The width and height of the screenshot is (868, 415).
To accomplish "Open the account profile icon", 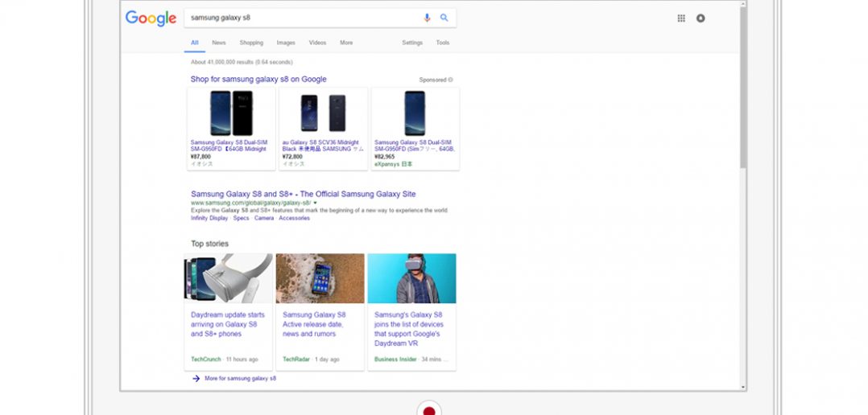I will pyautogui.click(x=701, y=18).
